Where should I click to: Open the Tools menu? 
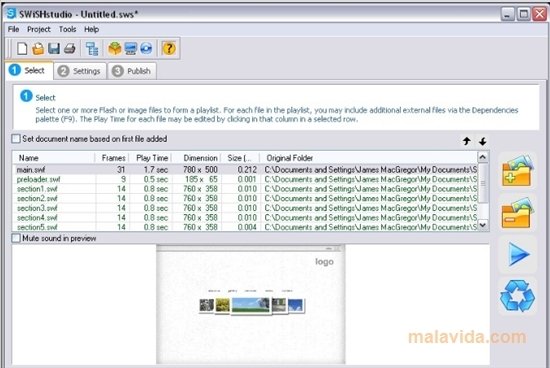pyautogui.click(x=67, y=29)
